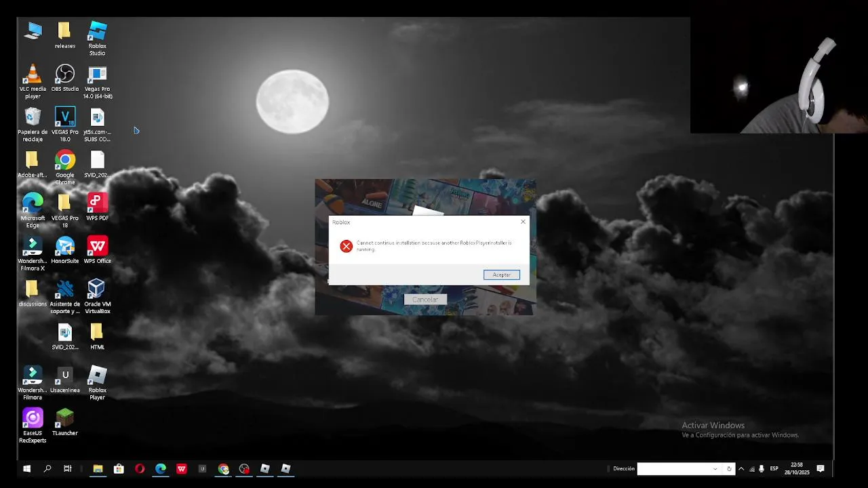The height and width of the screenshot is (488, 868).
Task: Switch to Google Chrome on taskbar
Action: pyautogui.click(x=224, y=468)
